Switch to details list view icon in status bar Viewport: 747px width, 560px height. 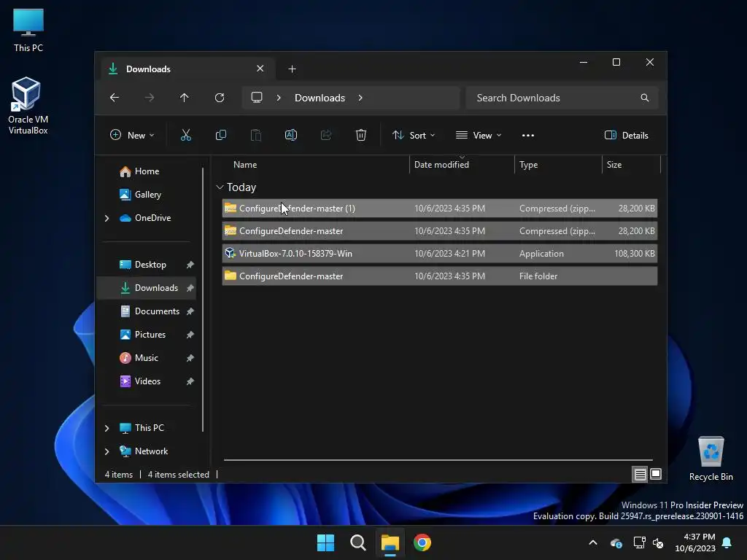(x=640, y=474)
